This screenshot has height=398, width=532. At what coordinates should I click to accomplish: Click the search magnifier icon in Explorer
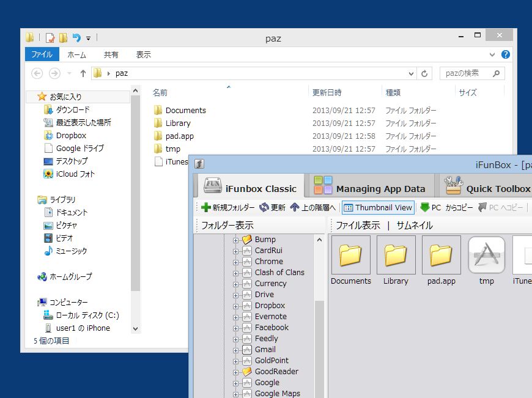click(x=496, y=73)
